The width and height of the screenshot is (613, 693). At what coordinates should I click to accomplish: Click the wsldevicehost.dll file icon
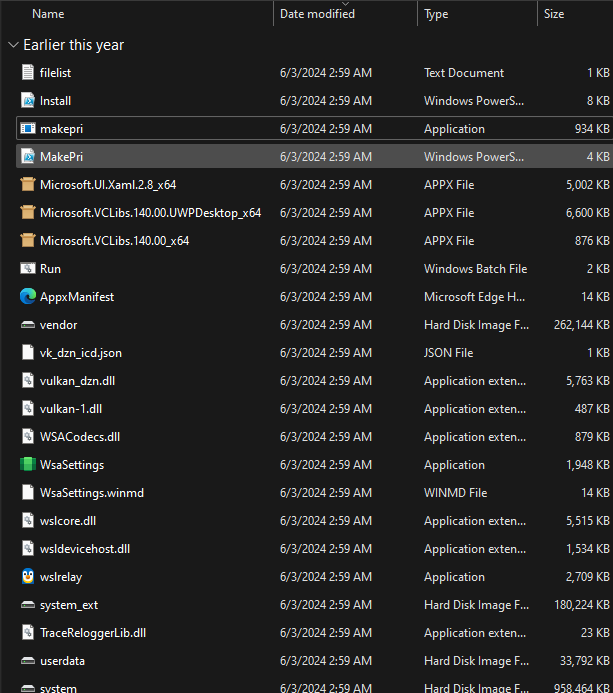[27, 548]
